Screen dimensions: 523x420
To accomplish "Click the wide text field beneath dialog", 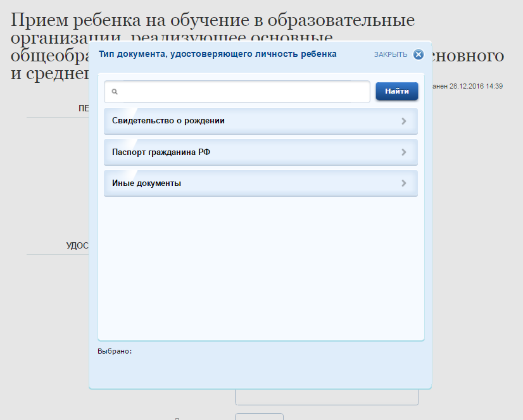I will [327, 397].
